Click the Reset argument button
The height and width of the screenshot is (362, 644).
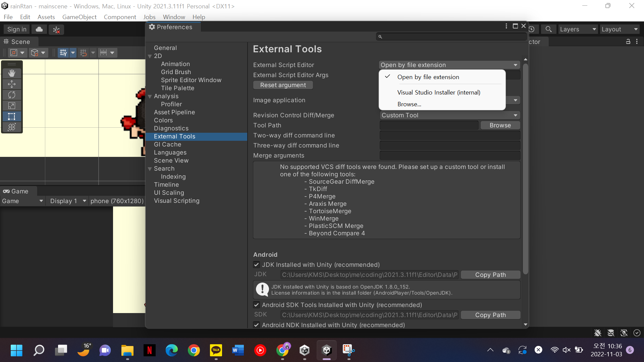(283, 85)
